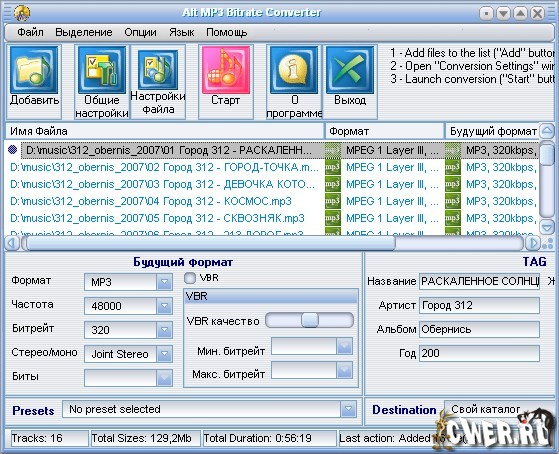Click Total Sizes: 129,2Mb status entry
559x454 pixels.
click(145, 438)
